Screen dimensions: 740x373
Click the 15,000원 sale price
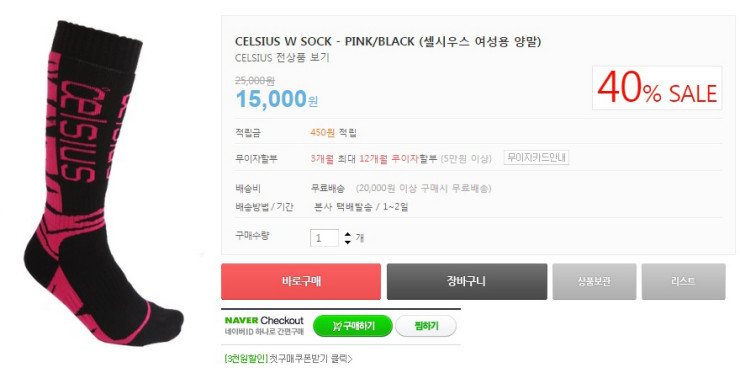(x=277, y=99)
